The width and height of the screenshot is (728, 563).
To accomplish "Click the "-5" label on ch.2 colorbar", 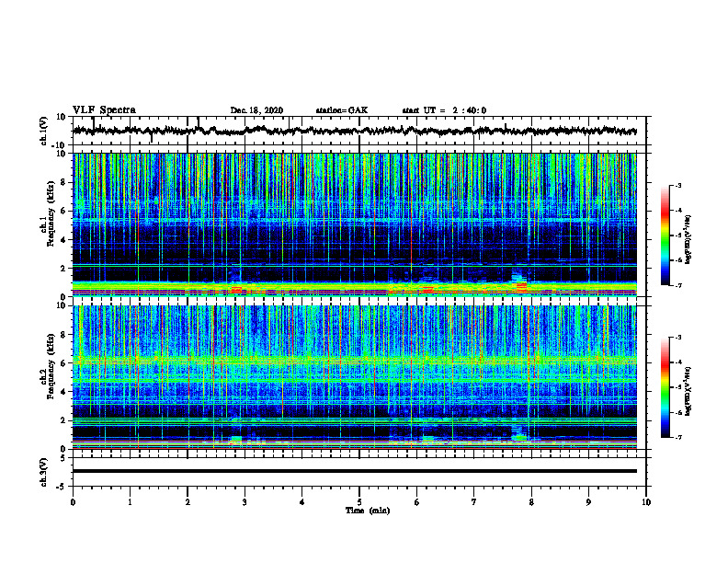I will click(x=678, y=387).
